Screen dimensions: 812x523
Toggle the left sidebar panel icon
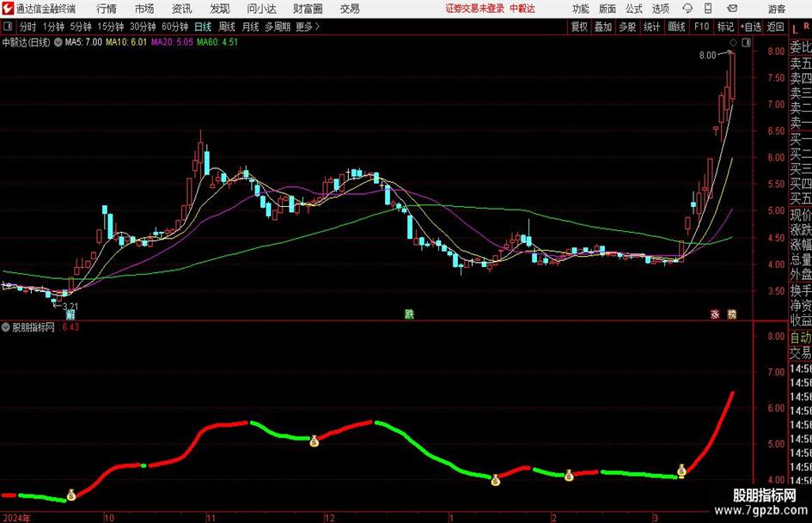coord(8,27)
